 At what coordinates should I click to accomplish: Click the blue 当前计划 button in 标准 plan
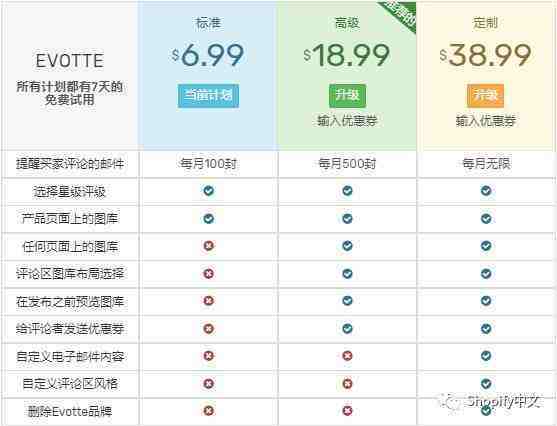[x=209, y=96]
